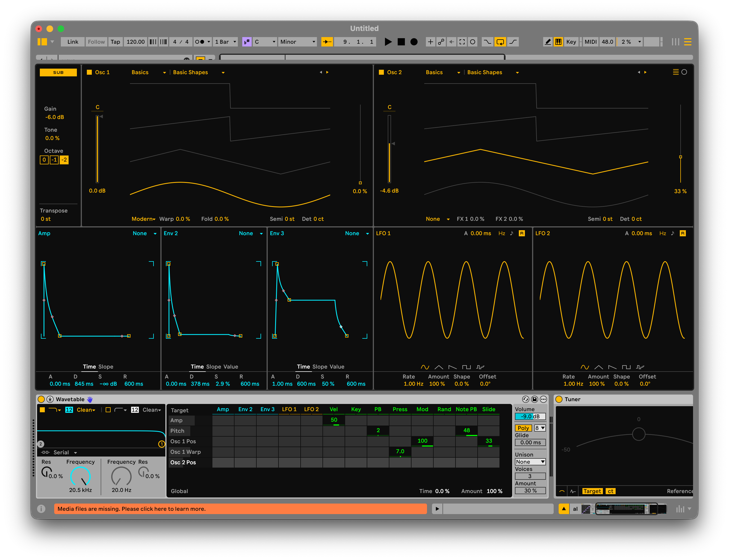Click the automation arm chain icon

tap(441, 42)
